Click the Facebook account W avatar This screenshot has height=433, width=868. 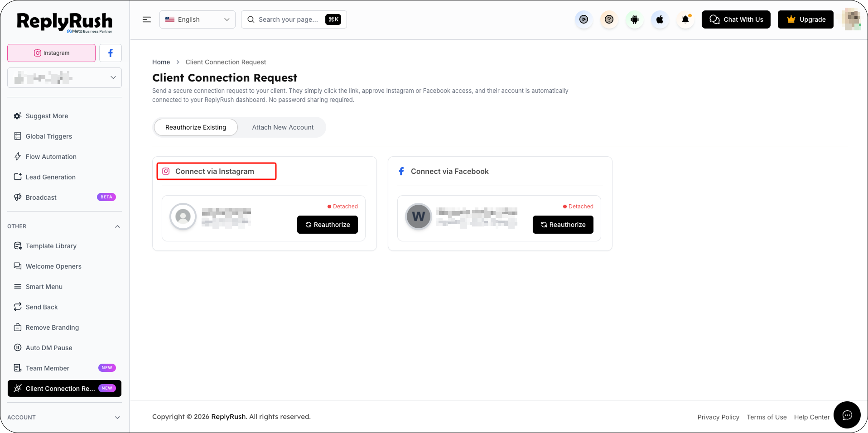point(419,216)
